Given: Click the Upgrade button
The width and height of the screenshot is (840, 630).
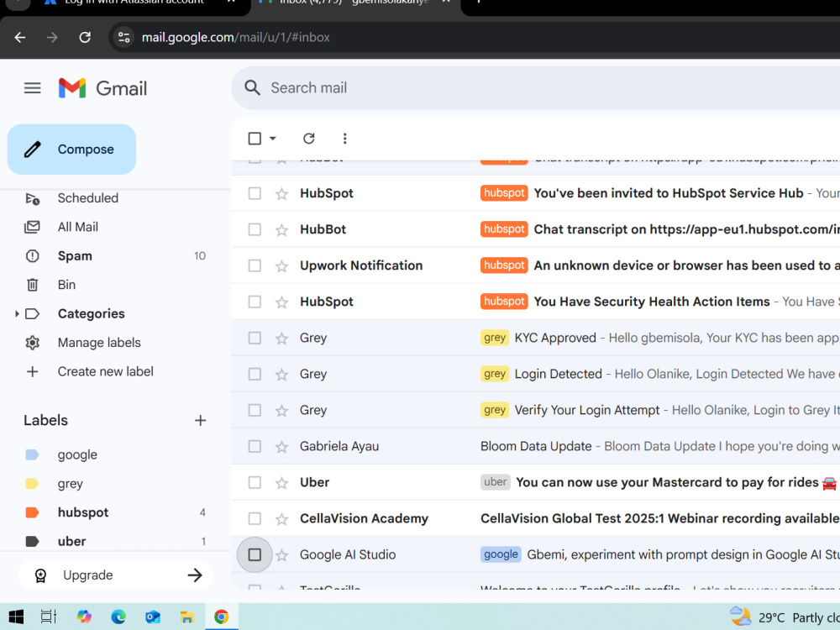Looking at the screenshot, I should point(116,575).
